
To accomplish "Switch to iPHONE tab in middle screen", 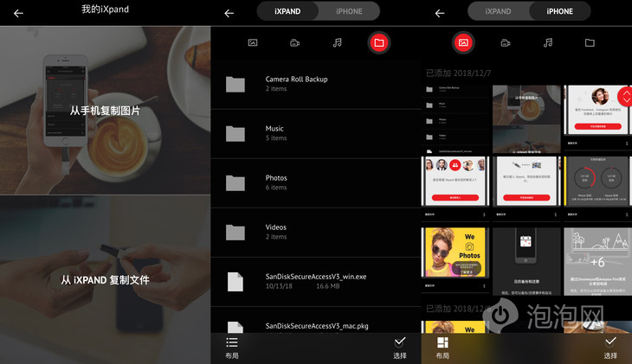I will pyautogui.click(x=349, y=11).
